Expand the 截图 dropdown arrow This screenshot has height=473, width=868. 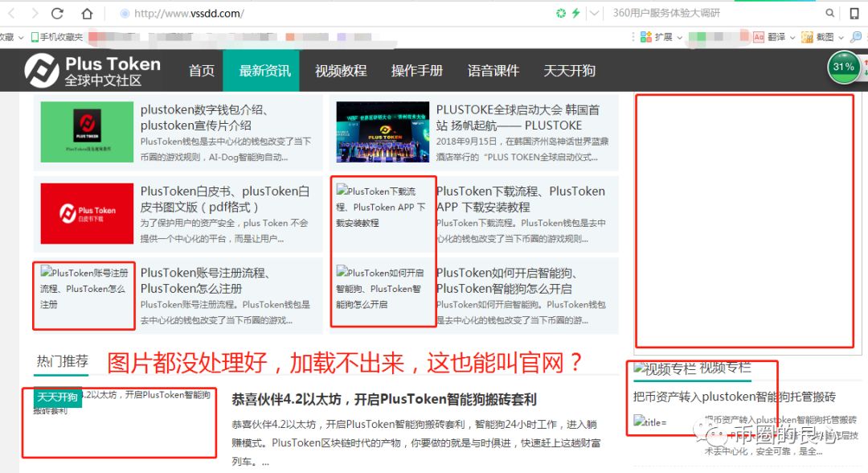point(841,38)
